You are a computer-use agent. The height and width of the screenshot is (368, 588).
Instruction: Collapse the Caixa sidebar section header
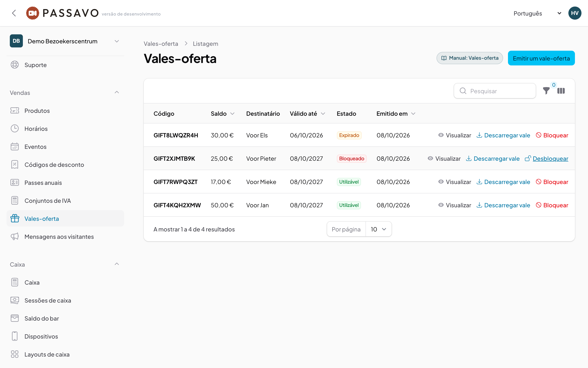(65, 264)
